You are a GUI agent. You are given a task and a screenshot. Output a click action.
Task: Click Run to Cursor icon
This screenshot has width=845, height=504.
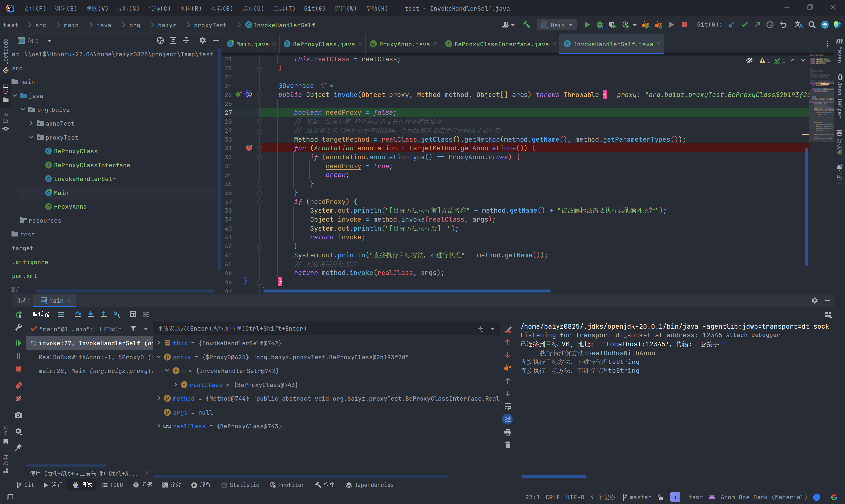(x=117, y=314)
